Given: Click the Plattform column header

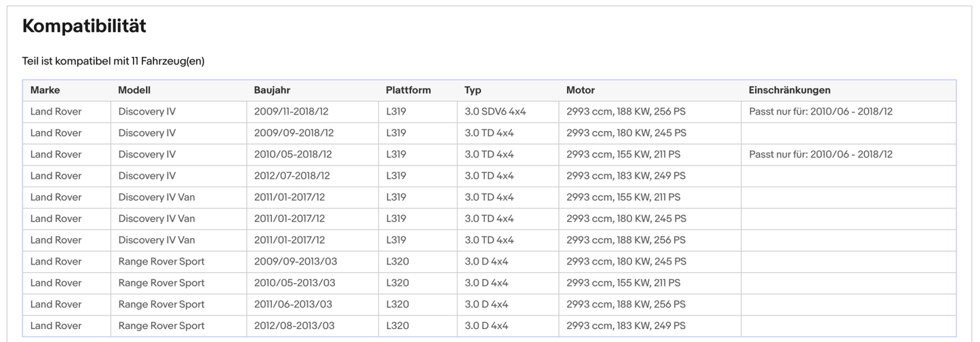Looking at the screenshot, I should pos(408,90).
